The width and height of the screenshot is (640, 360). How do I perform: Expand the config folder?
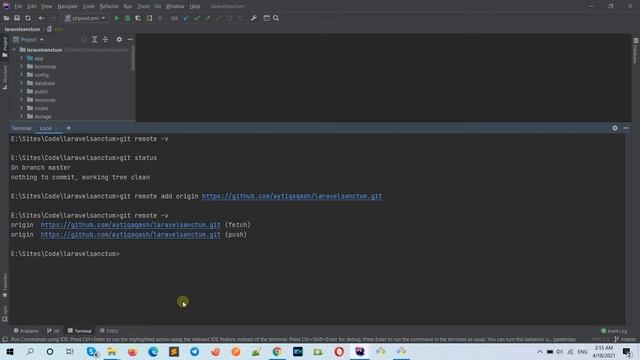click(22, 75)
